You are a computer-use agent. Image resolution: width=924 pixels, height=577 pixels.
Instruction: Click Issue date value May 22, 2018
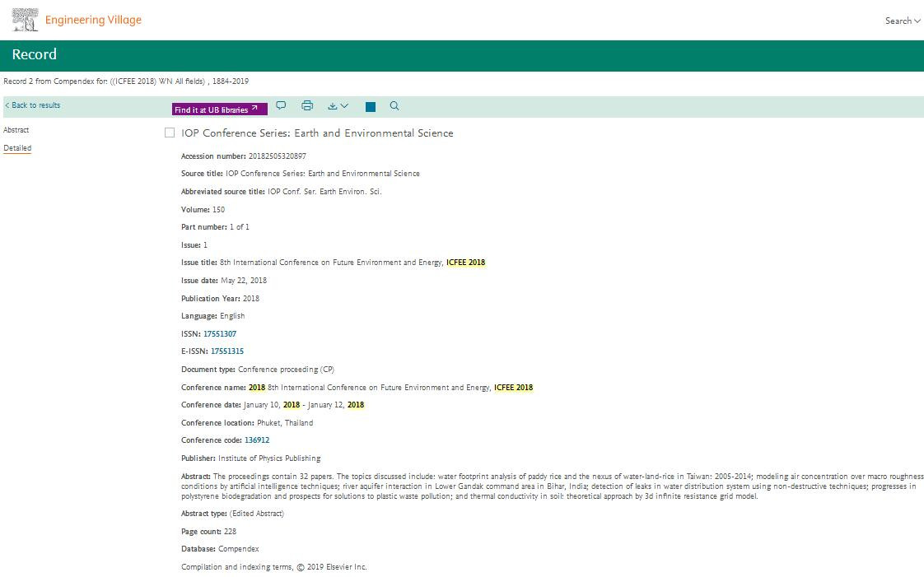click(244, 281)
